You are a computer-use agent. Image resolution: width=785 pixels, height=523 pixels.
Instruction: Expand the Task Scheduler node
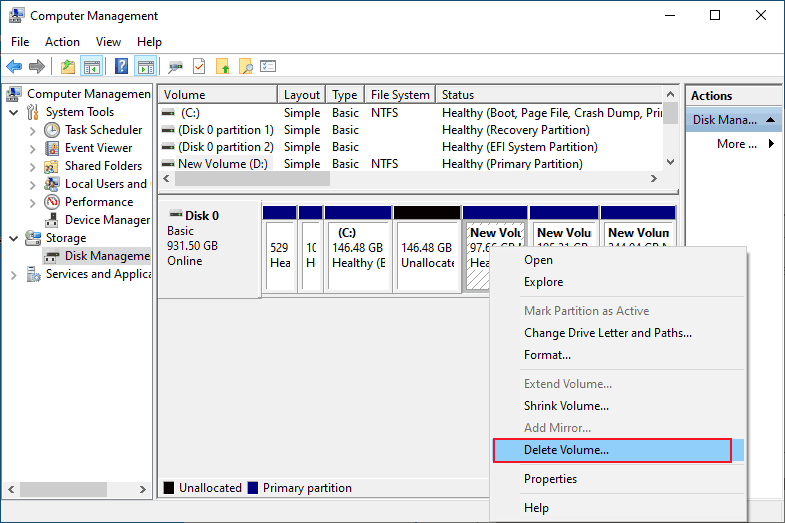point(33,131)
